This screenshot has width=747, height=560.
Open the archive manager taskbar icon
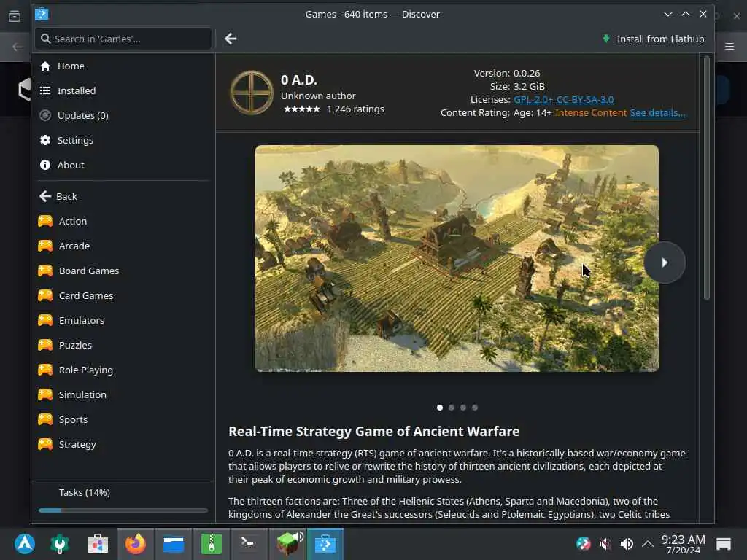pyautogui.click(x=211, y=543)
